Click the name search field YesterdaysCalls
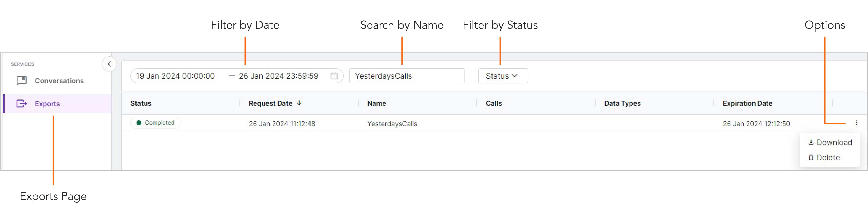This screenshot has width=868, height=218. (x=407, y=76)
